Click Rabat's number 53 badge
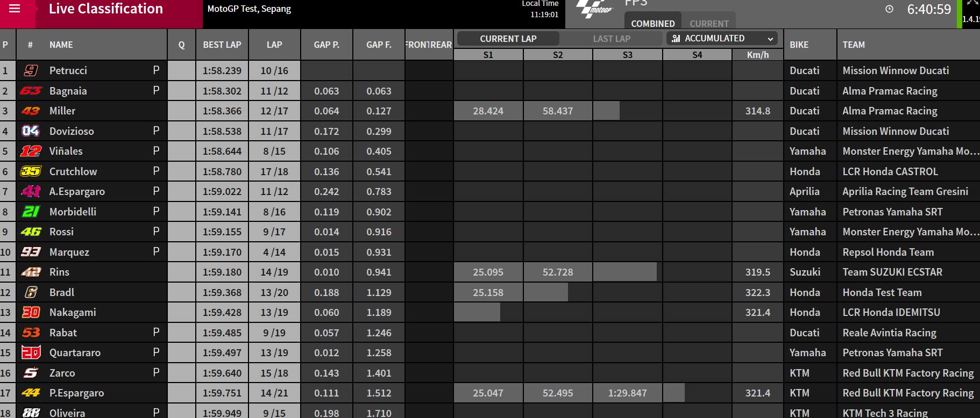The height and width of the screenshot is (418, 980). pos(31,333)
